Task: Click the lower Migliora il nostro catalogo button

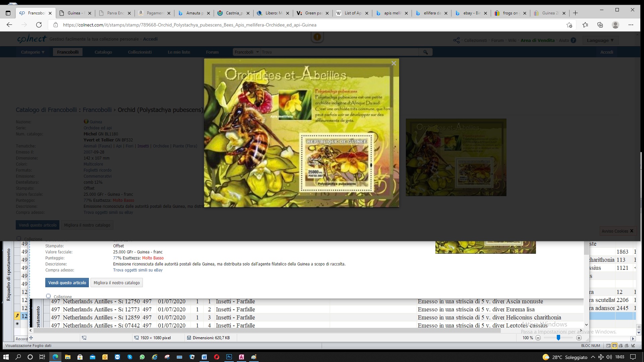Action: (x=117, y=283)
